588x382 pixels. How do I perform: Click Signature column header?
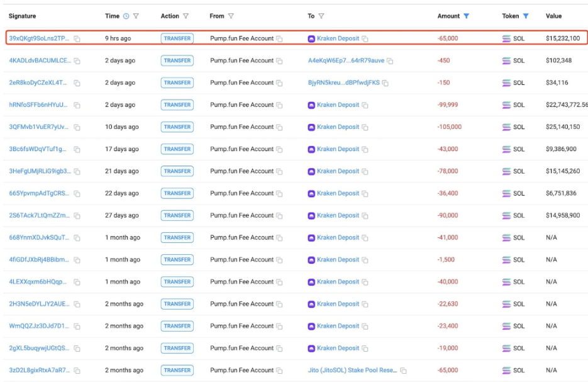coord(23,16)
